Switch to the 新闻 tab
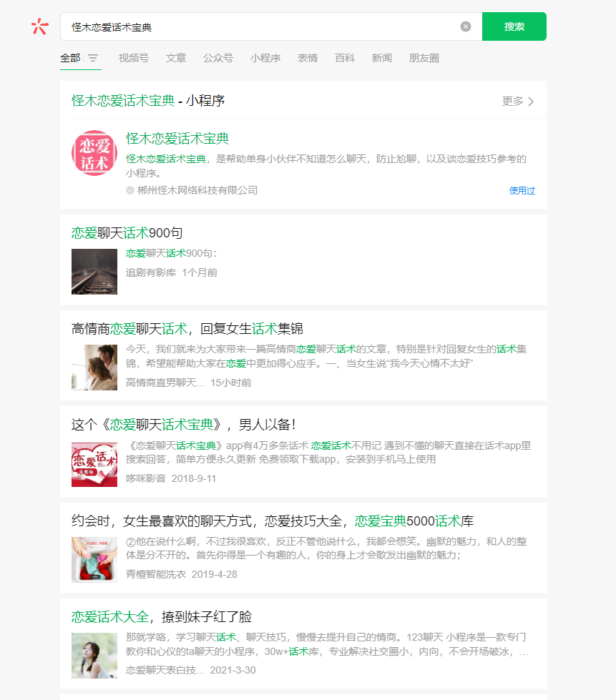 click(x=381, y=58)
